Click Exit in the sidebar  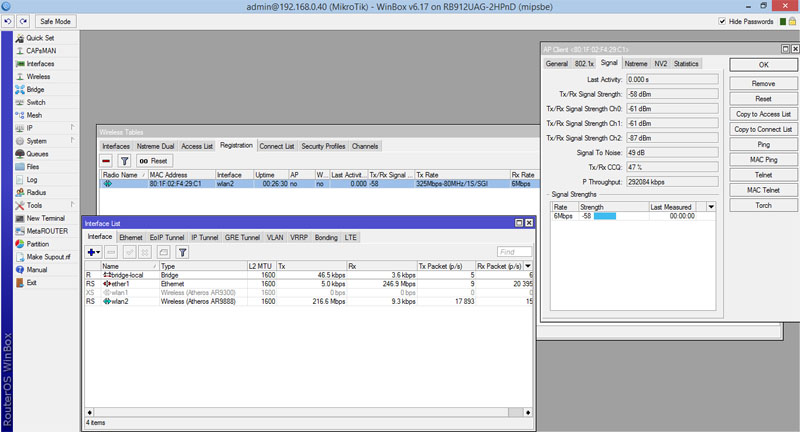click(32, 283)
